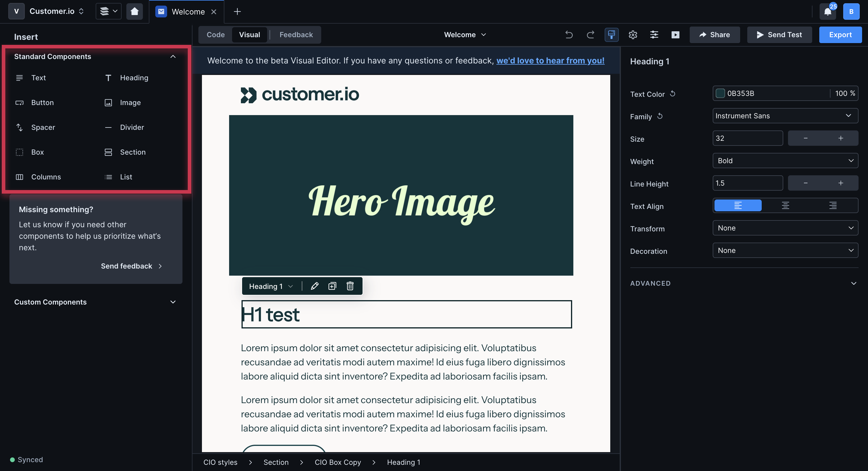Click the Send Test button
The image size is (868, 471).
point(779,35)
